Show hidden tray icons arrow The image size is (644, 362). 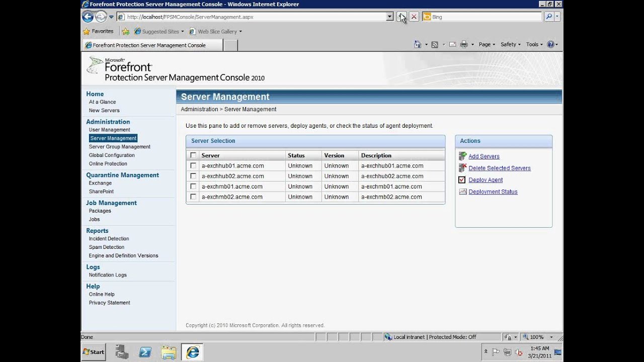pyautogui.click(x=486, y=352)
